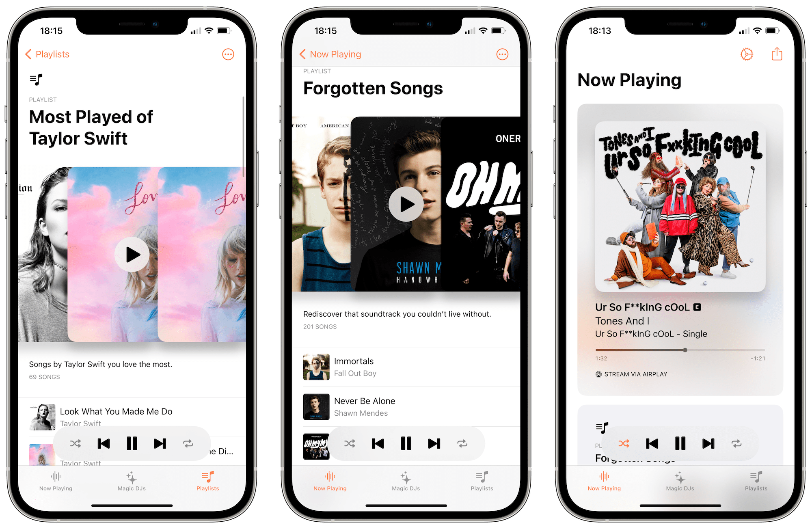Tap the timer/clock icon on right phone
This screenshot has height=529, width=812.
click(x=745, y=54)
